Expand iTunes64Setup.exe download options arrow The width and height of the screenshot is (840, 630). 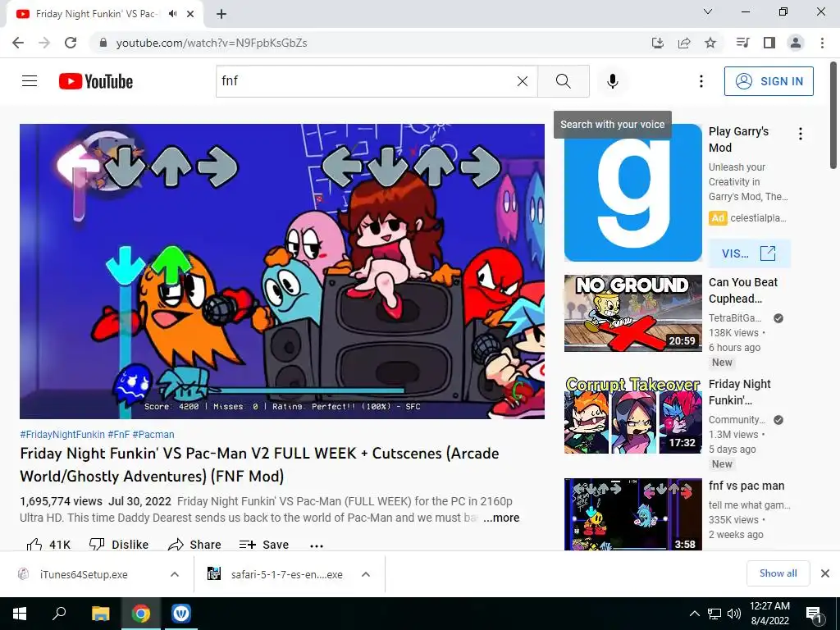(175, 574)
